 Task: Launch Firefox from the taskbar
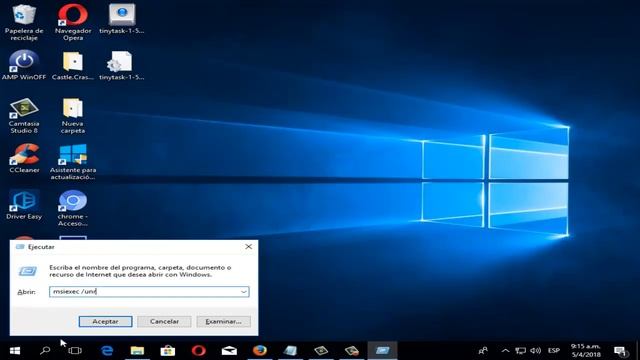point(260,351)
